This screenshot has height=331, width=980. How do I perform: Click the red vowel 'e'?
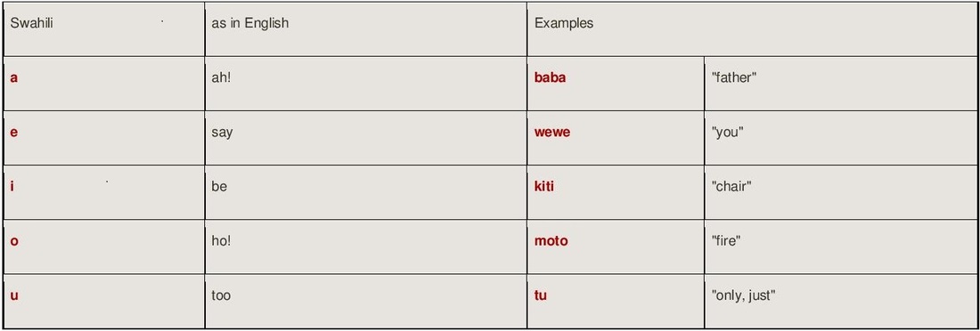tap(13, 133)
